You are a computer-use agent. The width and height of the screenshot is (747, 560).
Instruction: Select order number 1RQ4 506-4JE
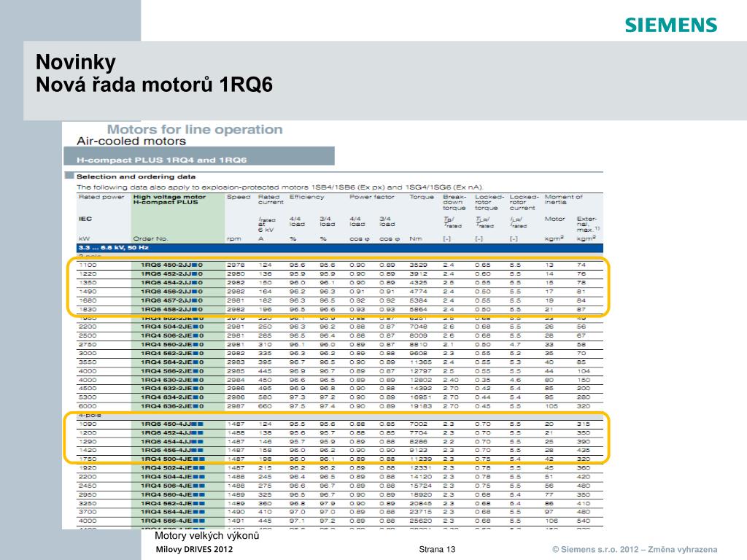pyautogui.click(x=172, y=486)
